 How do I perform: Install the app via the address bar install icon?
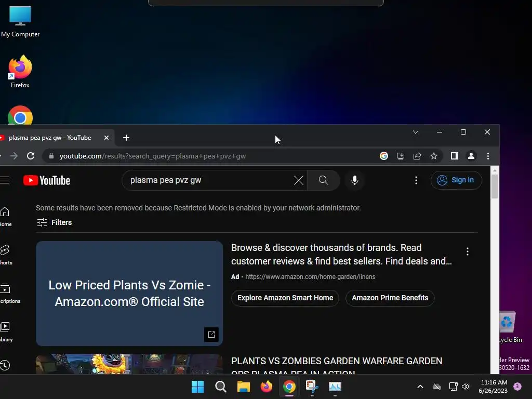click(x=401, y=156)
